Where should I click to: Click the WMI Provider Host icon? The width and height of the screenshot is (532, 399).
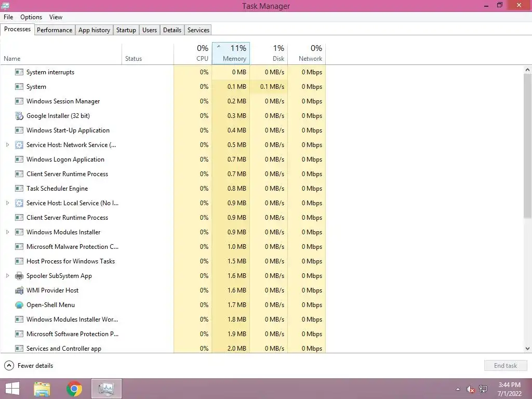click(x=19, y=290)
